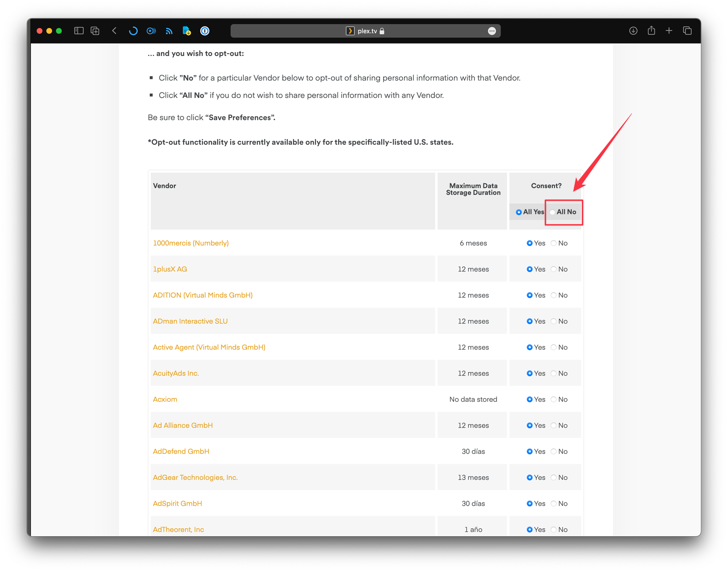Open the AdGear Technologies, Inc. link
This screenshot has height=572, width=728.
click(195, 477)
